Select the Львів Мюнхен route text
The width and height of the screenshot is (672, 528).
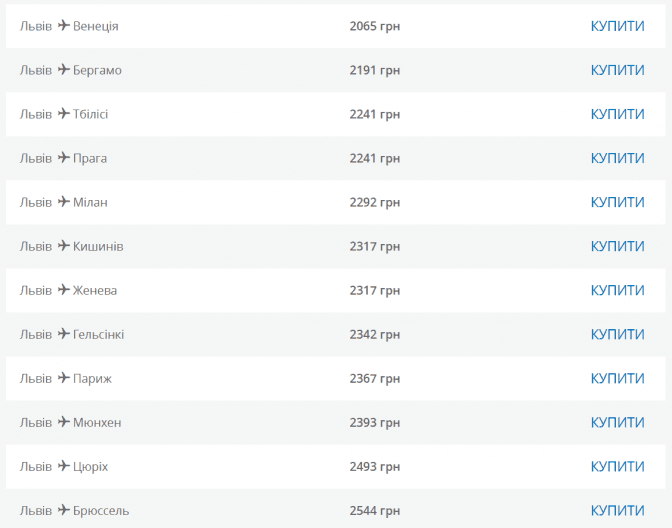70,422
